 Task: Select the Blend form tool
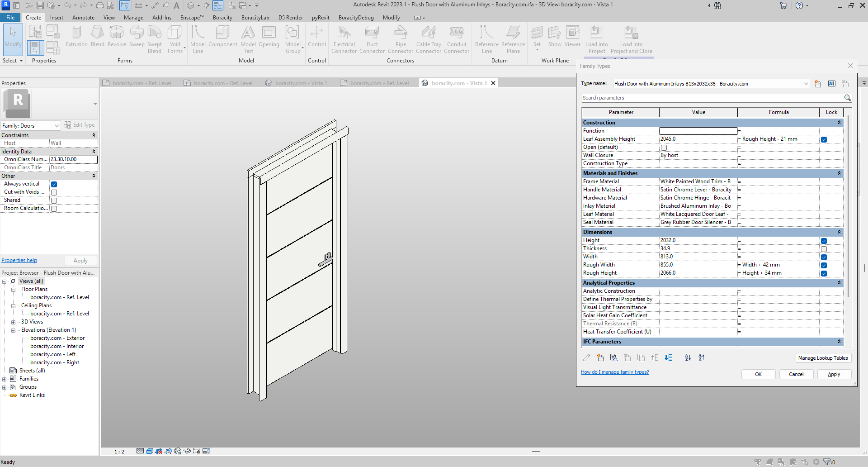[x=97, y=36]
